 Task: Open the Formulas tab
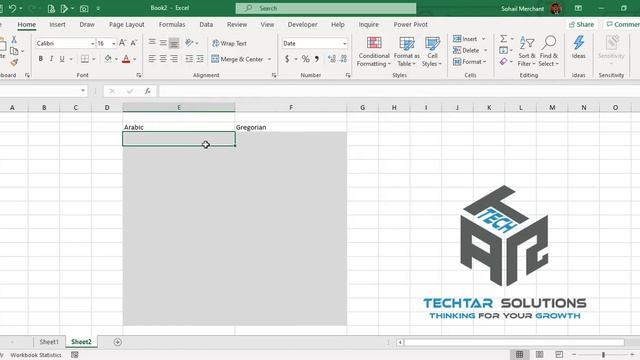click(172, 24)
